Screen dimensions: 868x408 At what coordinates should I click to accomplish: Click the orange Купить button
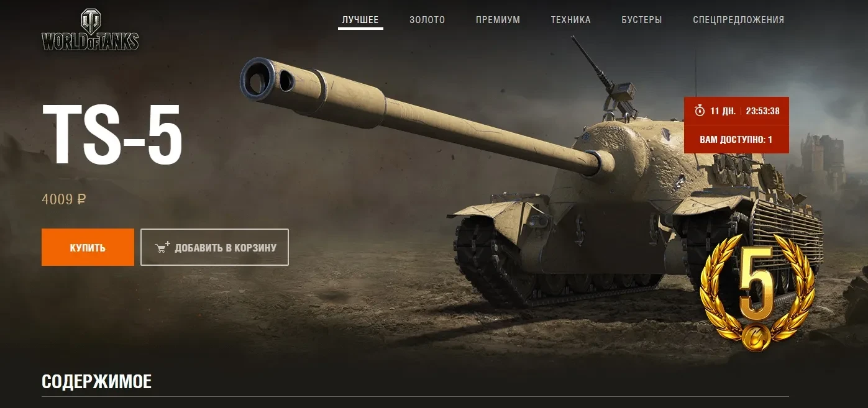point(88,247)
